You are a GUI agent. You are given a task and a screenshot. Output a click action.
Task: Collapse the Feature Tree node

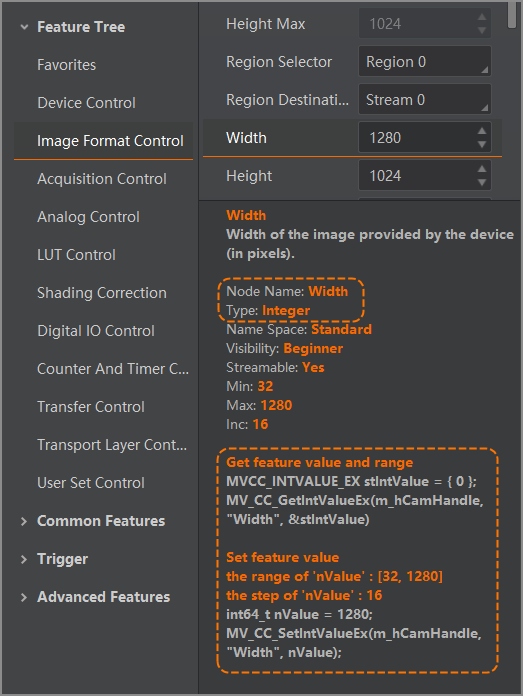[24, 27]
